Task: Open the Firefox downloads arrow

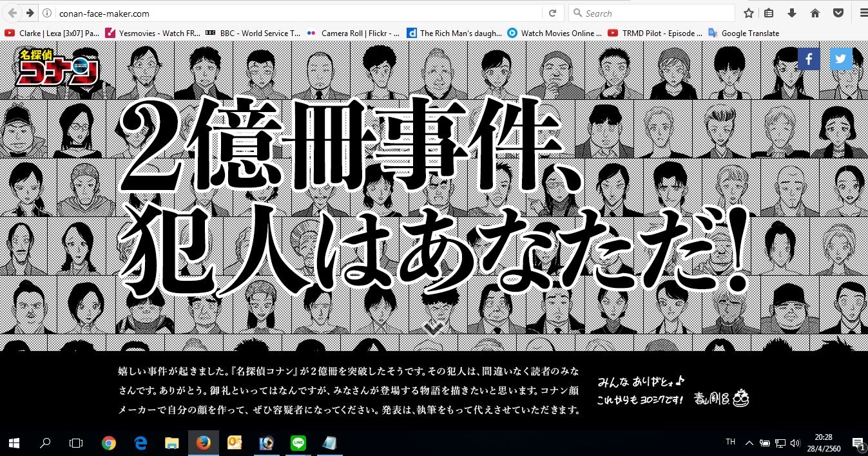Action: [792, 13]
